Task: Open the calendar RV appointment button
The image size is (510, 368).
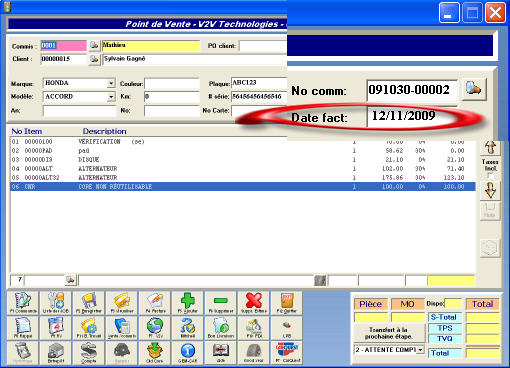Action: (x=56, y=328)
